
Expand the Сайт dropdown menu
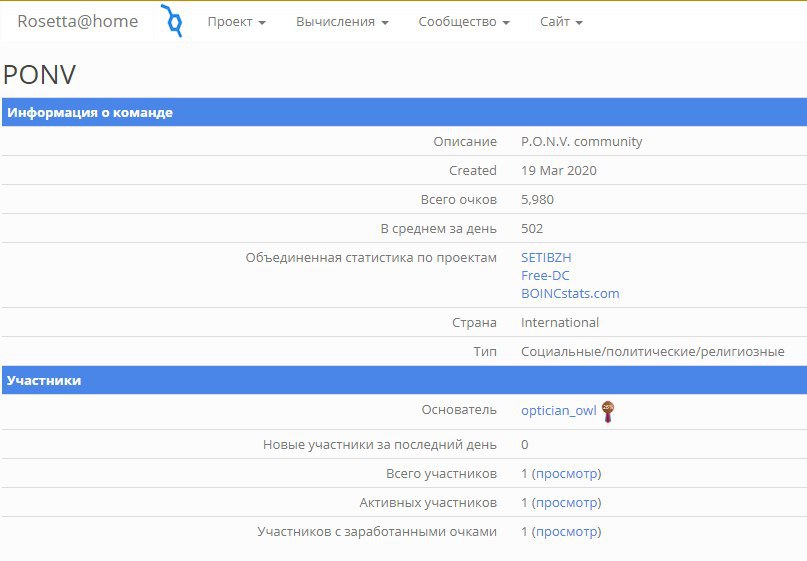(x=561, y=22)
